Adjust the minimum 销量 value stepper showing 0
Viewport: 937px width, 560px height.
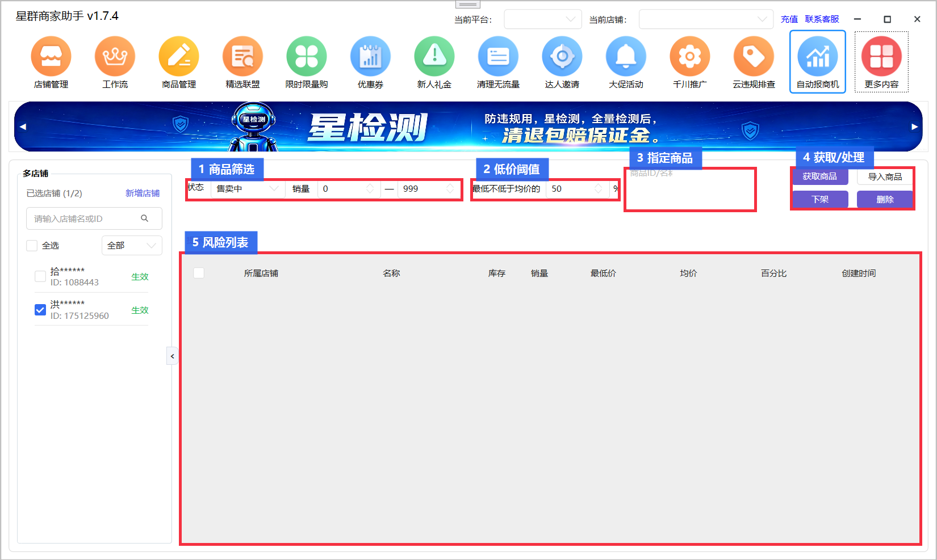[370, 189]
